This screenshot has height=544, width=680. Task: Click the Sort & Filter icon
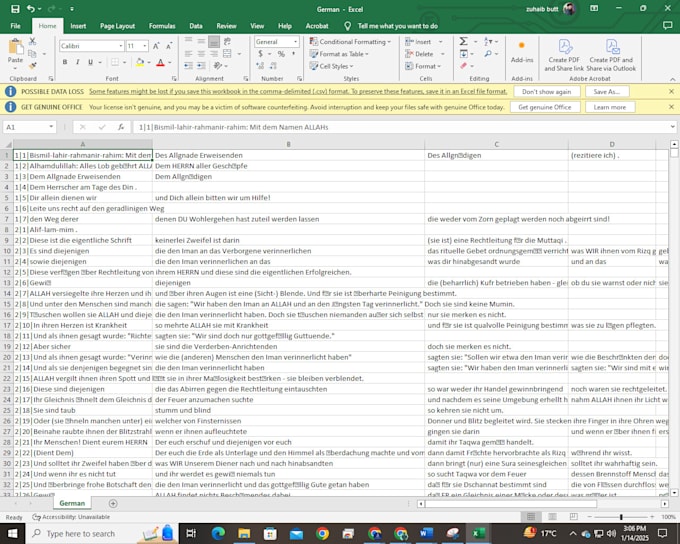(489, 41)
